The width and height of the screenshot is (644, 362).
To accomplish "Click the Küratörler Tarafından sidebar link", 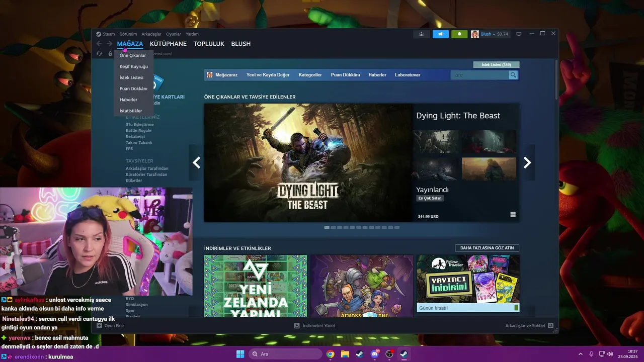I will [x=146, y=174].
